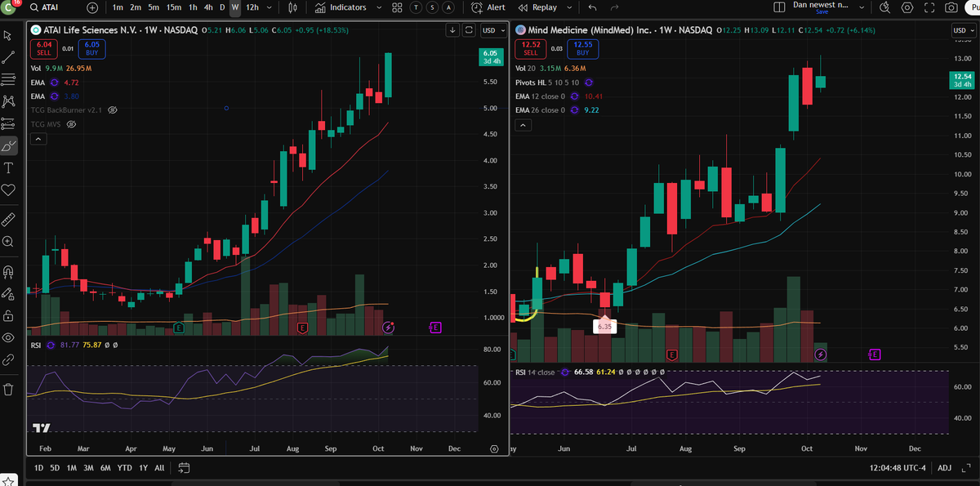Switch to the 15m timeframe
Screen dimensions: 980x486
(x=173, y=7)
